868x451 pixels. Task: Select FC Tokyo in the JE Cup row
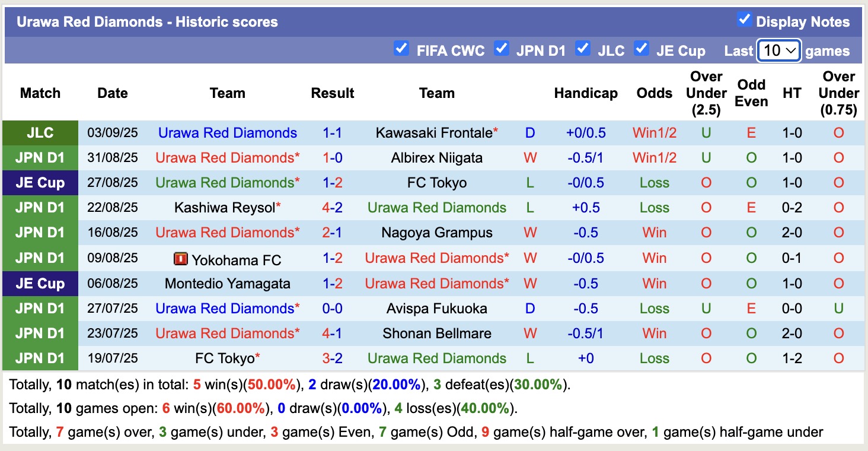click(x=437, y=182)
